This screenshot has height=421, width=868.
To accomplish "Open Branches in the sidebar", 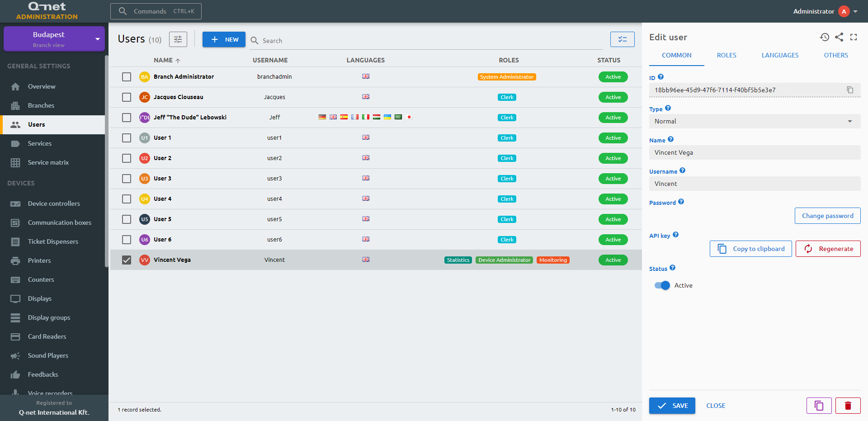I will point(52,105).
